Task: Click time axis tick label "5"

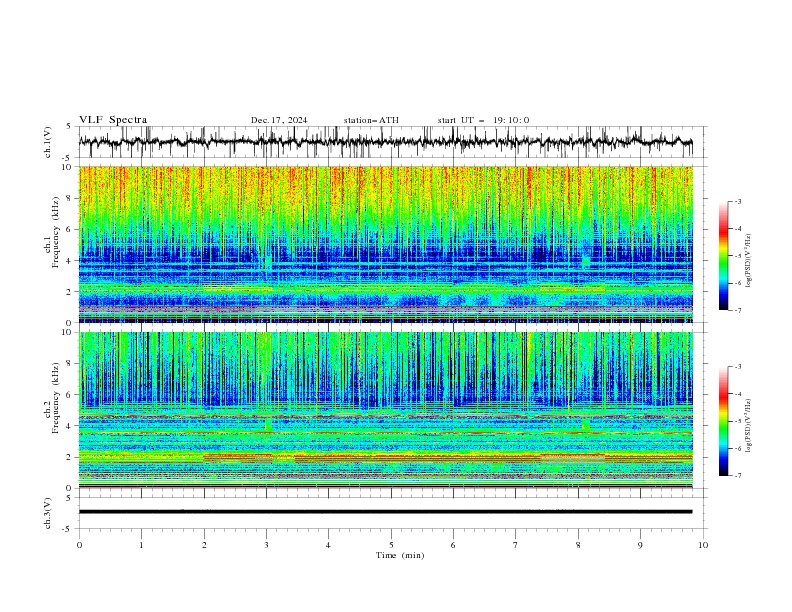Action: pos(391,545)
